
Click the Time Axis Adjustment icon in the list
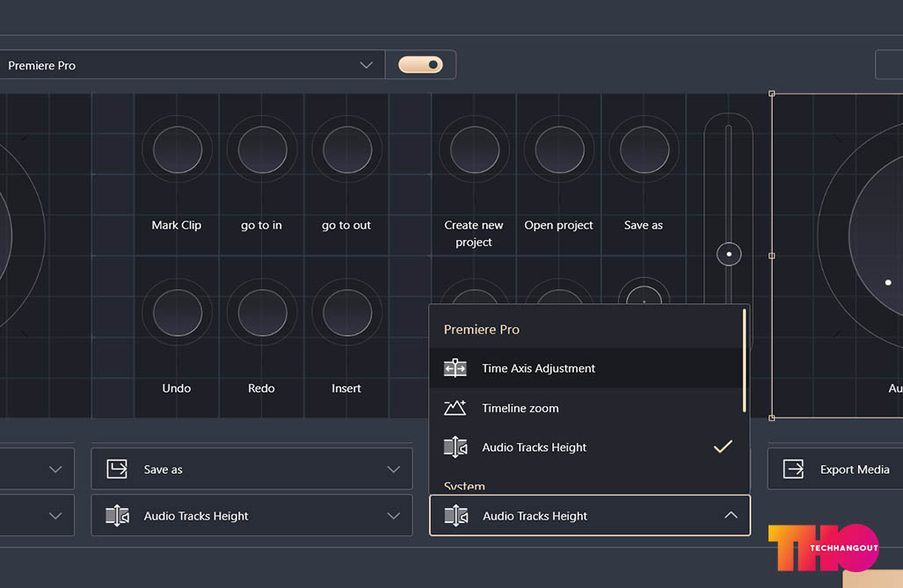tap(455, 368)
